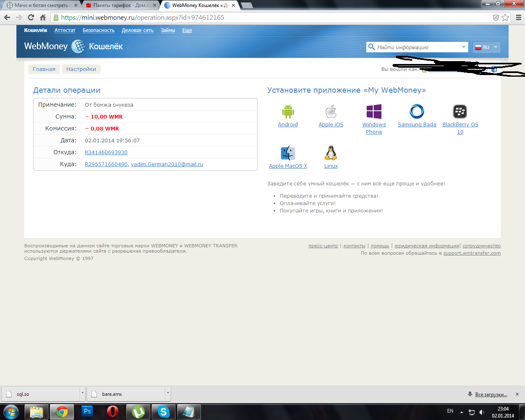Image resolution: width=525 pixels, height=420 pixels.
Task: Click the browser forward arrow
Action: click(19, 17)
